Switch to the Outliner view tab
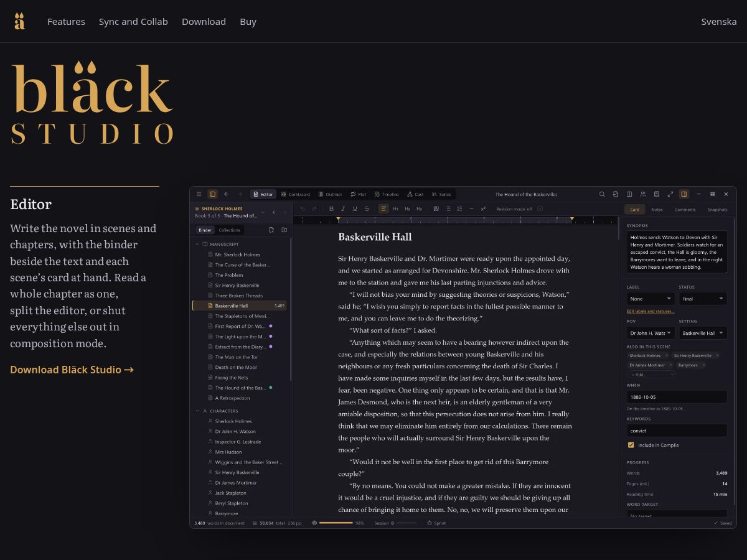747x560 pixels. (331, 194)
